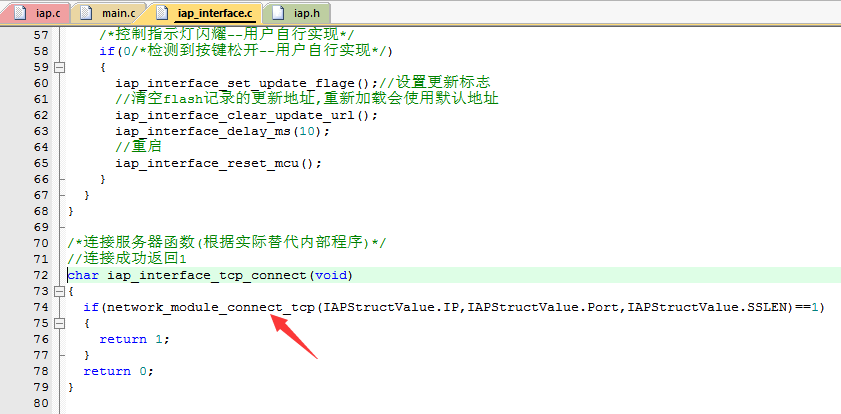Screen dimensions: 841x414
Task: Click the iap.c file icon
Action: point(20,13)
